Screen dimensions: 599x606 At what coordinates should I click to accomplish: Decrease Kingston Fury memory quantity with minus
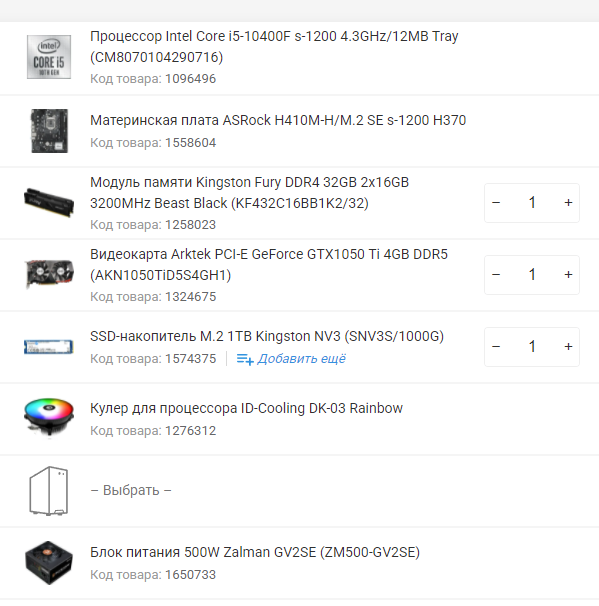point(496,203)
